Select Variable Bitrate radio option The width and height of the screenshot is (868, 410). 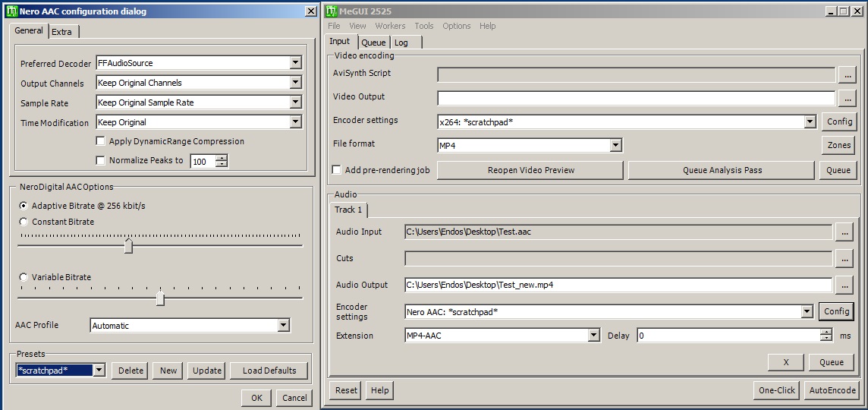(x=24, y=277)
